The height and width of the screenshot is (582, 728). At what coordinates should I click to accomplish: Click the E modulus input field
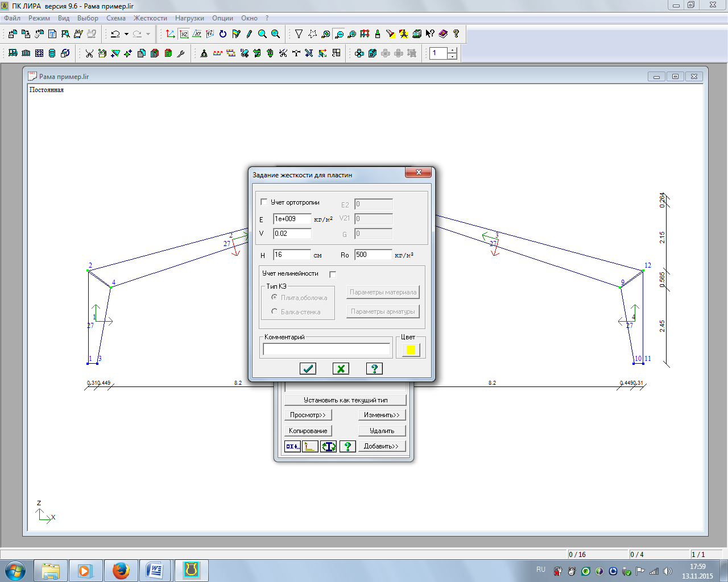(x=292, y=219)
